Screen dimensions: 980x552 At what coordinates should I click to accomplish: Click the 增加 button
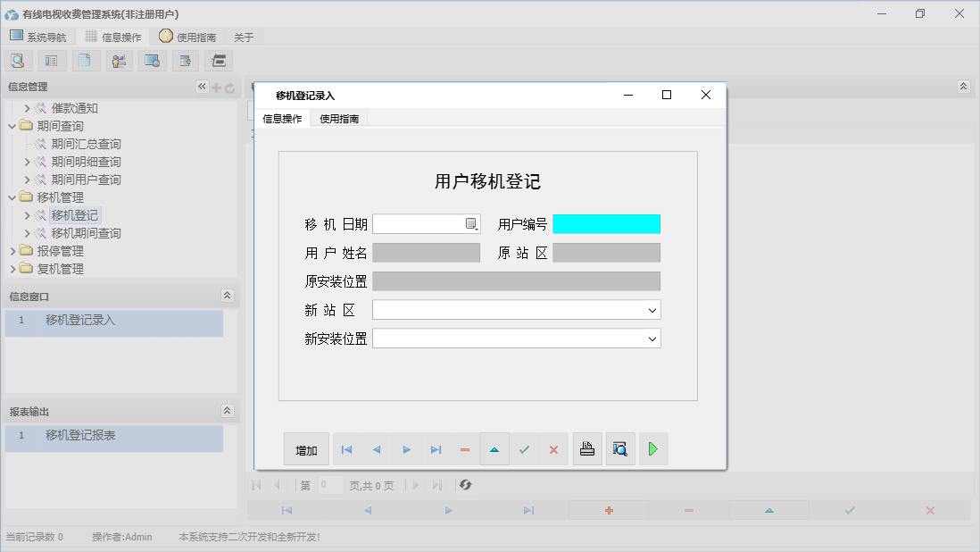306,449
